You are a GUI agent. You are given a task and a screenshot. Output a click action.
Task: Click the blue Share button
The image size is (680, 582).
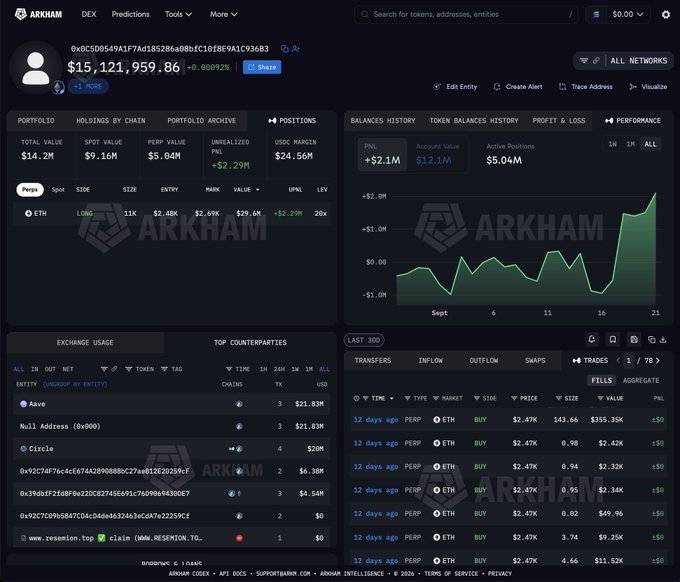(262, 67)
